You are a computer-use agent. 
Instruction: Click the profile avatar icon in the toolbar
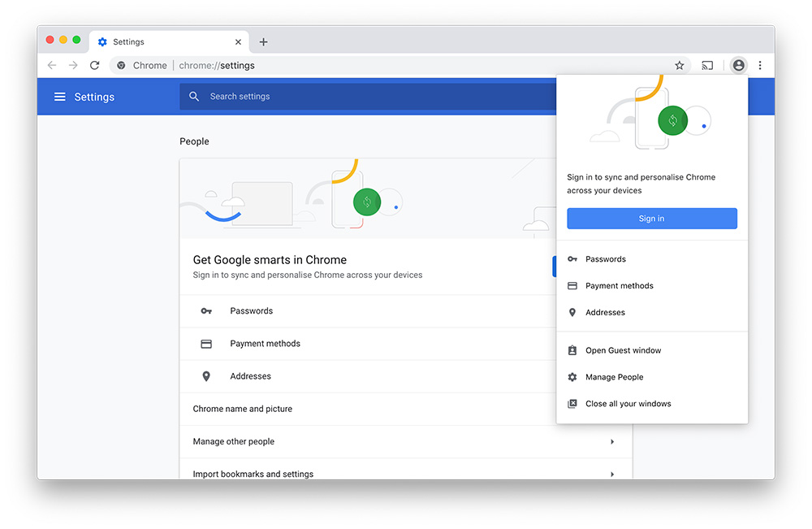[738, 65]
